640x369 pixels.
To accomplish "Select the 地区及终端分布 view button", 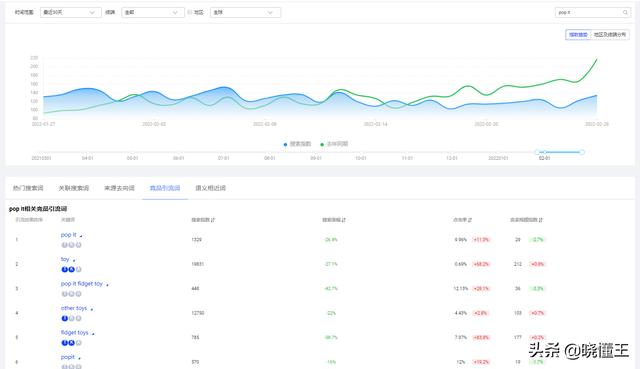I will pos(609,35).
